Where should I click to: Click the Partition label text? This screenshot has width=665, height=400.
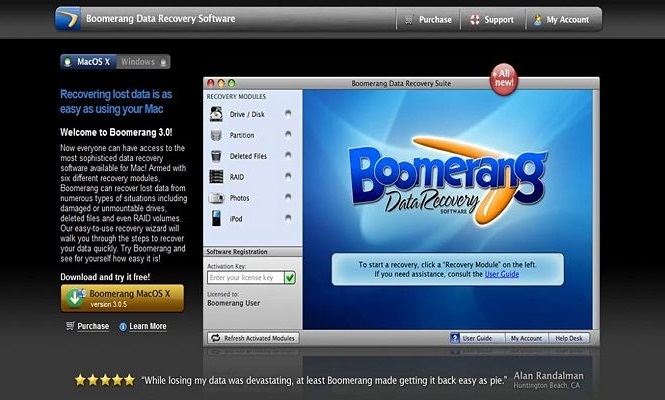pos(242,135)
